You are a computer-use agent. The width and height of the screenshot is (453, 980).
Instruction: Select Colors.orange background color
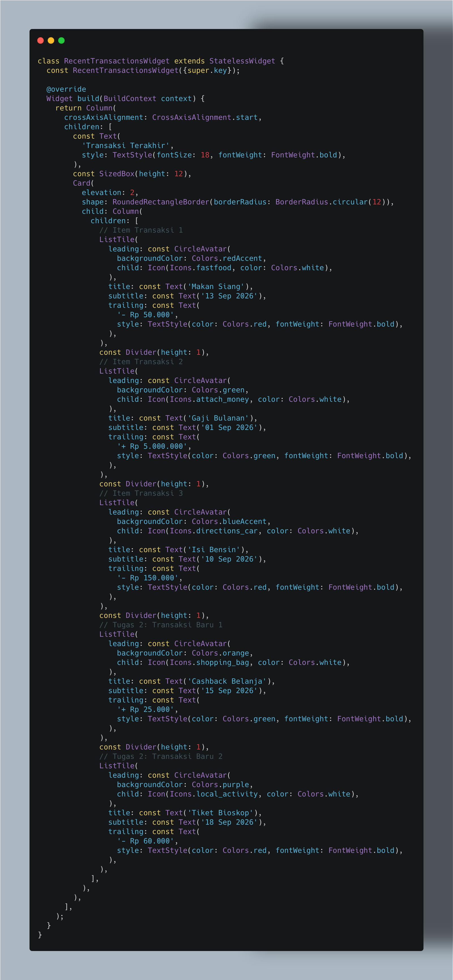[220, 653]
